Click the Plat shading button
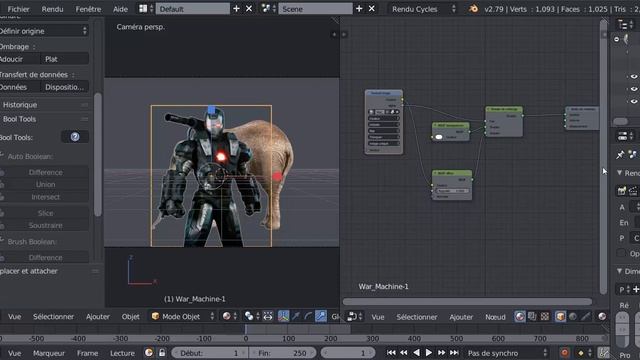This screenshot has height=360, width=640. pos(64,59)
